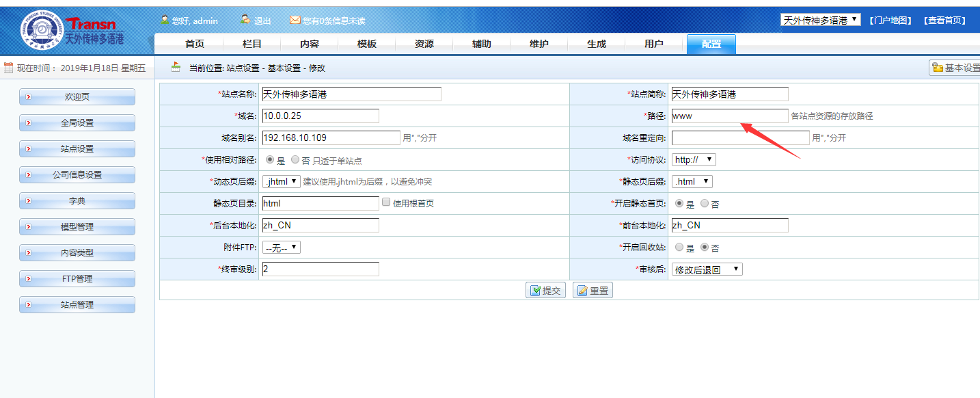This screenshot has height=398, width=980.
Task: Select 否 for 开启静态首页
Action: 705,203
